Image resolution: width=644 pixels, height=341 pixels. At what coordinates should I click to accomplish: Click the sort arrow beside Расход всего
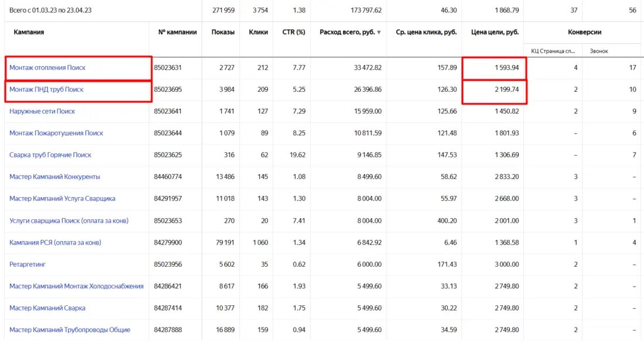pyautogui.click(x=379, y=32)
